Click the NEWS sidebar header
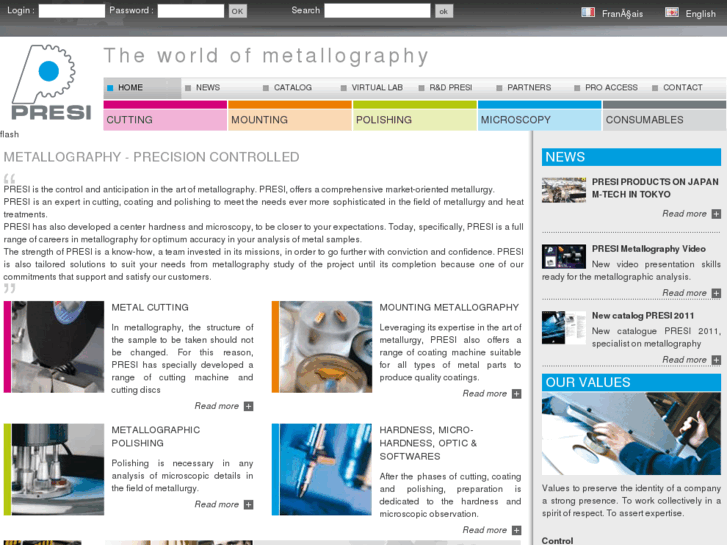The width and height of the screenshot is (727, 545). tap(631, 157)
